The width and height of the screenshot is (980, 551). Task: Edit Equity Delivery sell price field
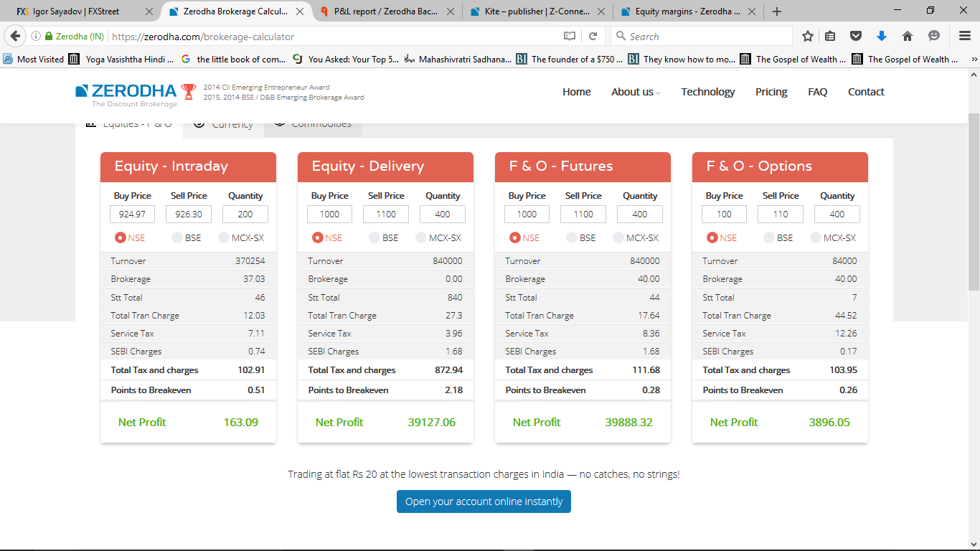pos(386,214)
